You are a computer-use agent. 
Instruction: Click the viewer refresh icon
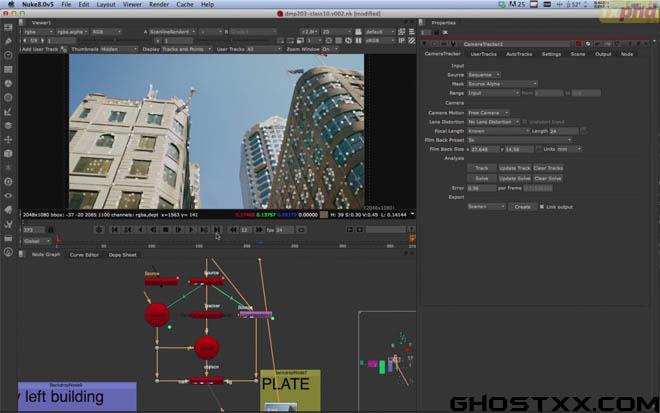pos(349,40)
